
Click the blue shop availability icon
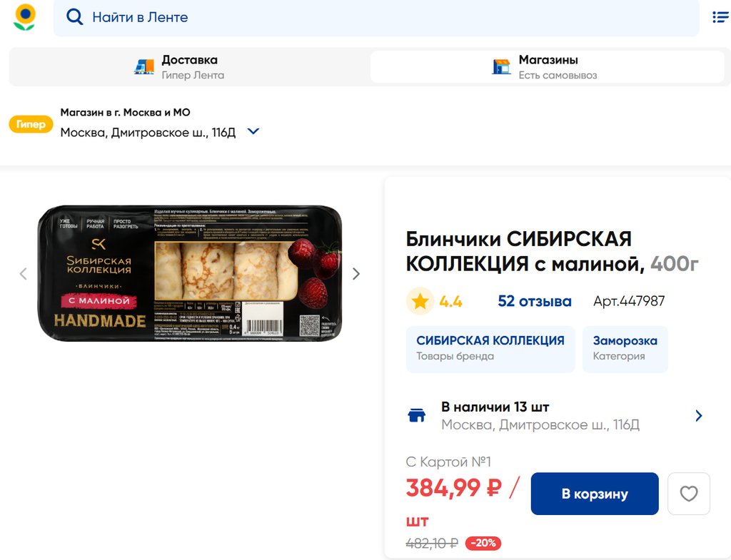point(417,415)
